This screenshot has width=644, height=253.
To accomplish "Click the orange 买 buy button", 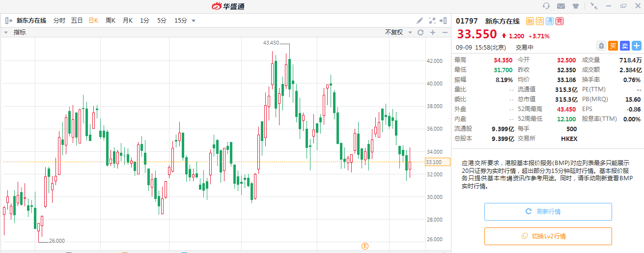I will click(x=613, y=46).
